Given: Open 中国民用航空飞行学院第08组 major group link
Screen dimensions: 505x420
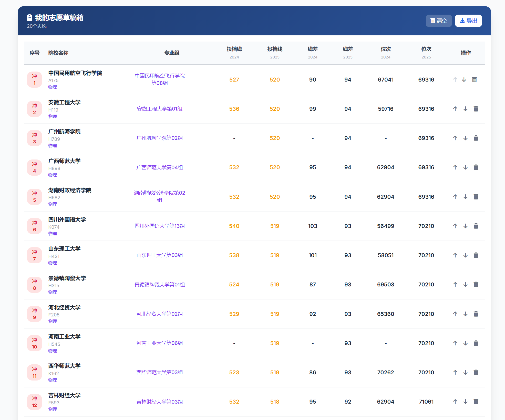Looking at the screenshot, I should click(x=160, y=79).
